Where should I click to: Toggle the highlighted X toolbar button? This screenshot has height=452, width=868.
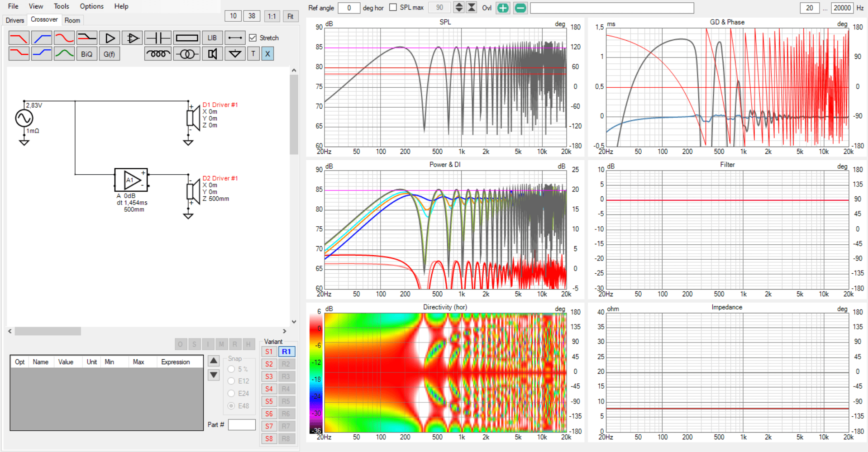coord(267,54)
